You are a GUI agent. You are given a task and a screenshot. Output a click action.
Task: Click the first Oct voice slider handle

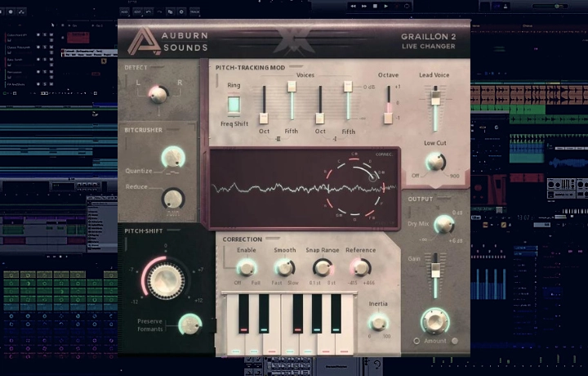264,119
